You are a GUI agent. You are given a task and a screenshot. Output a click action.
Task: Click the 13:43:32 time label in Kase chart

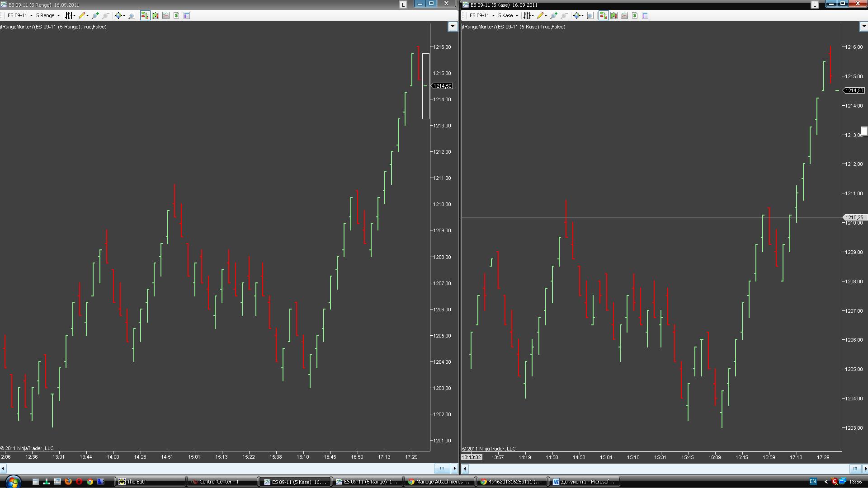[x=472, y=457]
